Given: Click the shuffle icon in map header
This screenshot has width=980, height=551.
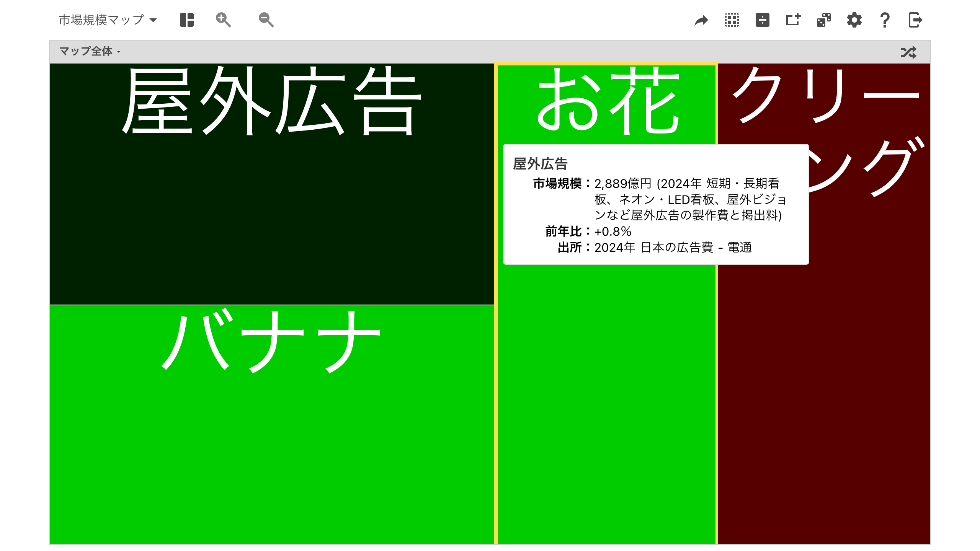Looking at the screenshot, I should pos(909,52).
